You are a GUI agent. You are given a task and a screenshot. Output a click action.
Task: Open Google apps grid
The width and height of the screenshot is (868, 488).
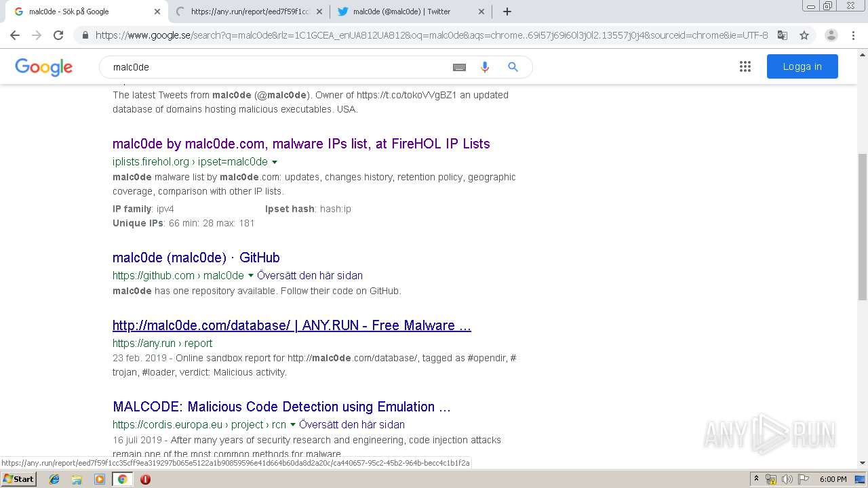tap(745, 66)
